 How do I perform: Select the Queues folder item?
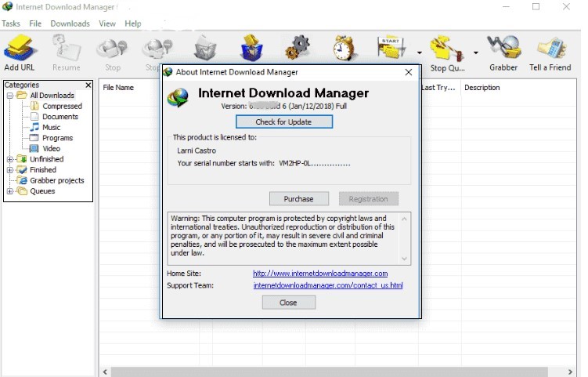(42, 191)
